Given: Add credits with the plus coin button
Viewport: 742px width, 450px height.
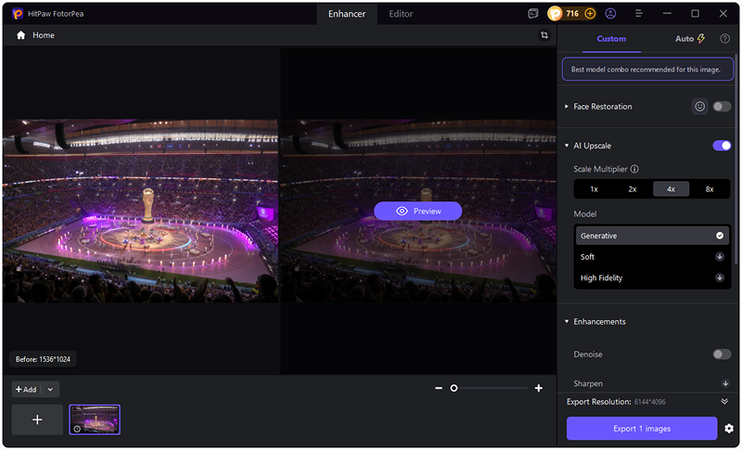Looking at the screenshot, I should pos(590,14).
